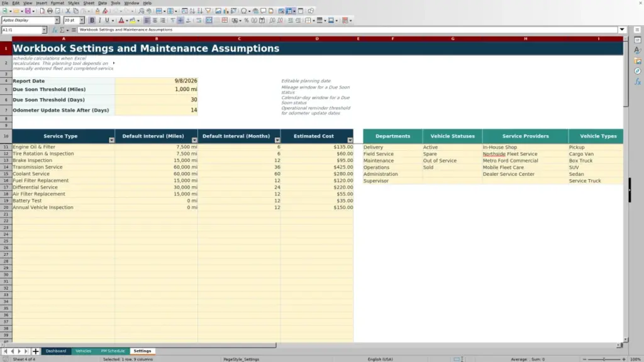Click the Insert Comment icon
The width and height of the screenshot is (644, 362).
coord(264,11)
